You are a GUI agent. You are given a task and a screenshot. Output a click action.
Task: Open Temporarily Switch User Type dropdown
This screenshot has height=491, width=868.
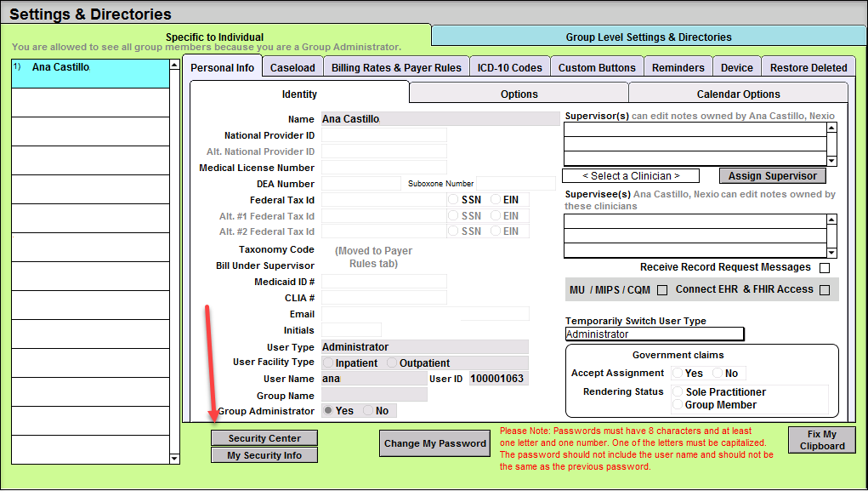[x=654, y=334]
